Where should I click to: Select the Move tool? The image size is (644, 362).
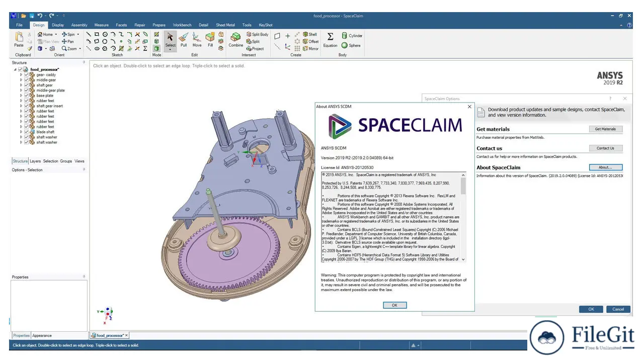click(x=197, y=39)
